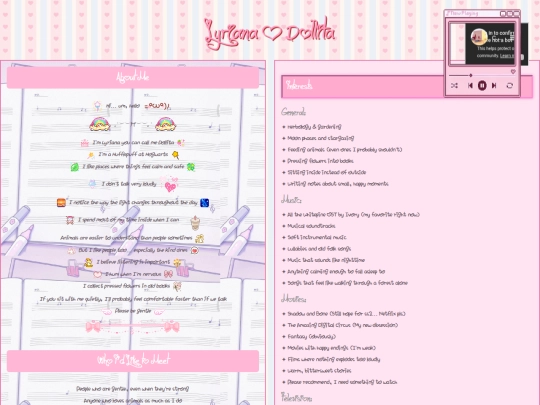Click 'The Amazing Digital Circus' item
Viewport: 540px width, 405px height.
coord(342,325)
